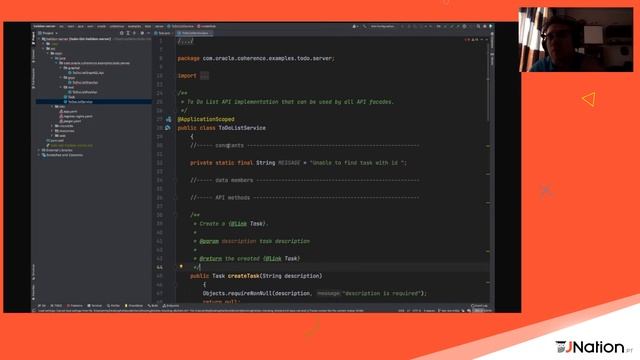Image resolution: width=640 pixels, height=360 pixels.
Task: Open the Profiler tool window
Action: click(113, 305)
